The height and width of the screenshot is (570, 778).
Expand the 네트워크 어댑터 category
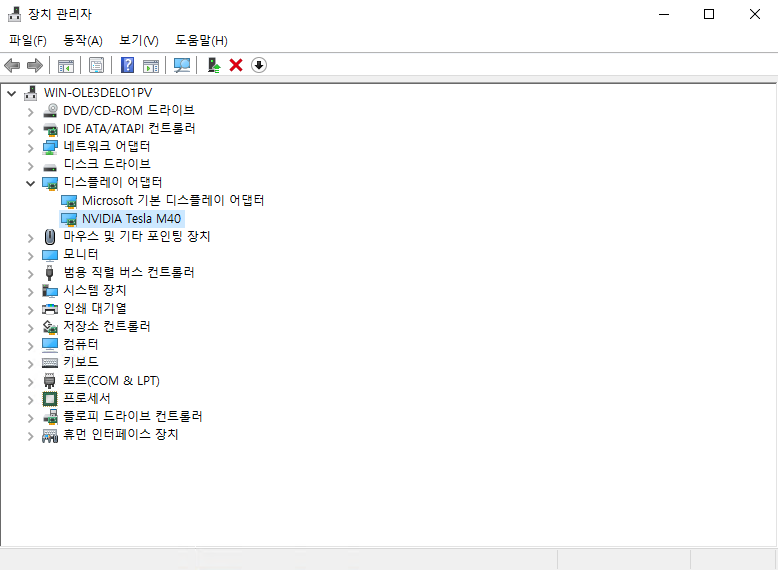pos(30,146)
